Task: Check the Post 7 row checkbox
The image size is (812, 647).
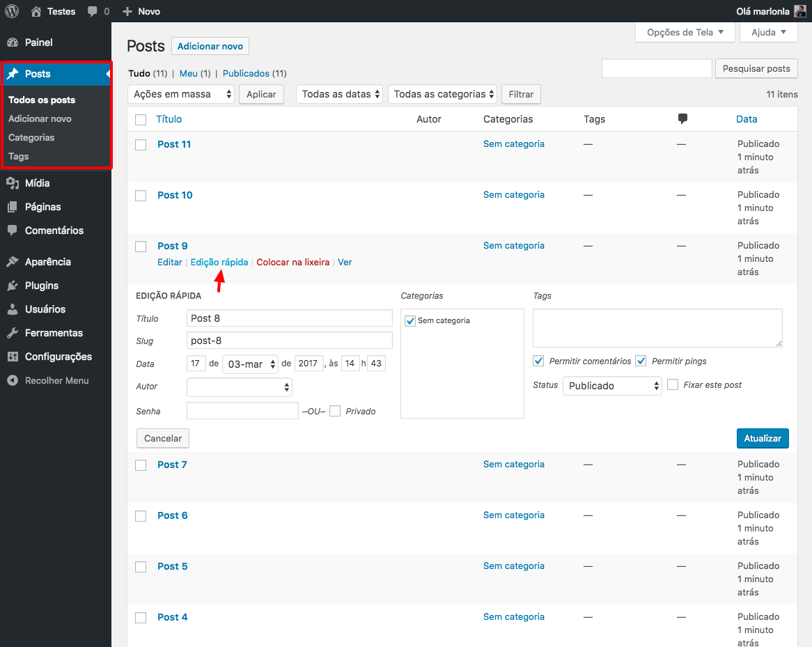Action: pos(141,465)
